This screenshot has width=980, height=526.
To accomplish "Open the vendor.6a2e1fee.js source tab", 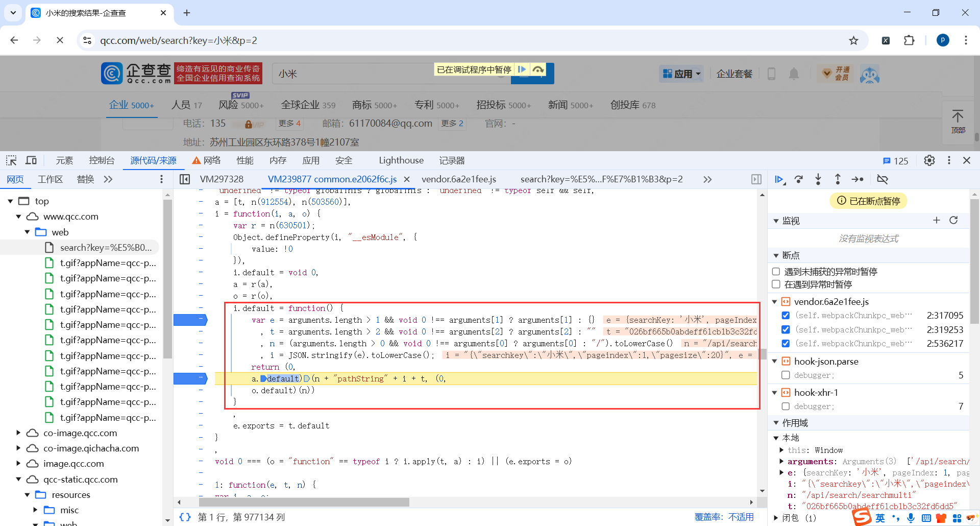I will tap(459, 179).
